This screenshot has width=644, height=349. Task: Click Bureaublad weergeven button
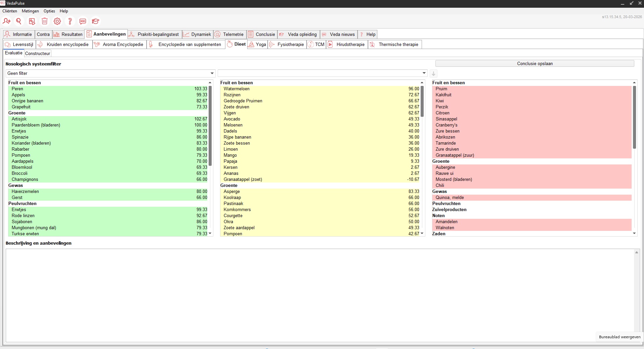620,337
